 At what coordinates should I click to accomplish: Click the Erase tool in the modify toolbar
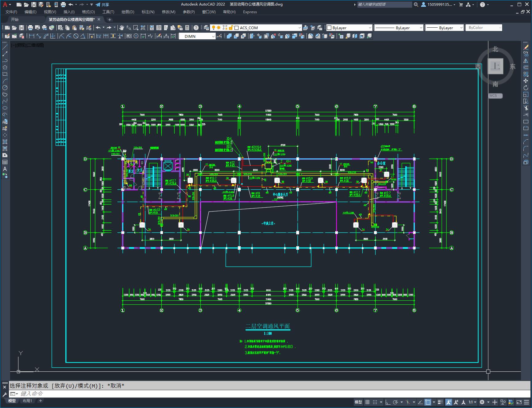click(x=526, y=47)
